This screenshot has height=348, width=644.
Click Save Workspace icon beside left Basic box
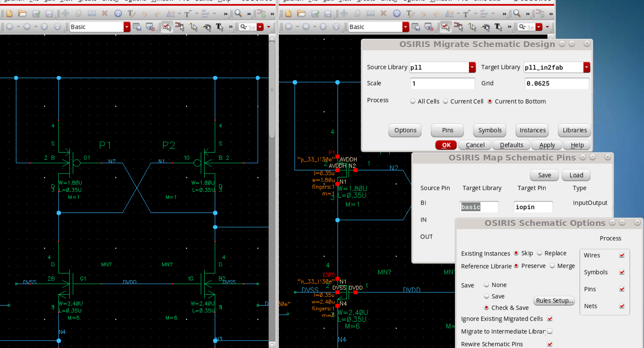coord(137,27)
